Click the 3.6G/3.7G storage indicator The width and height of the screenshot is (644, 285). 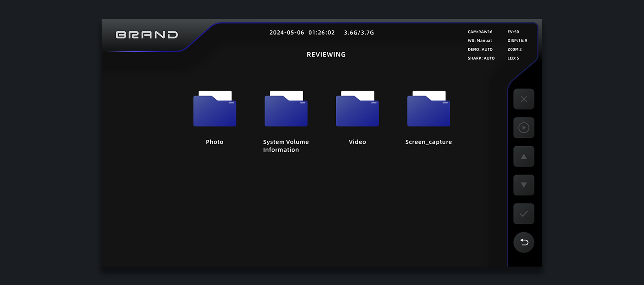point(359,33)
